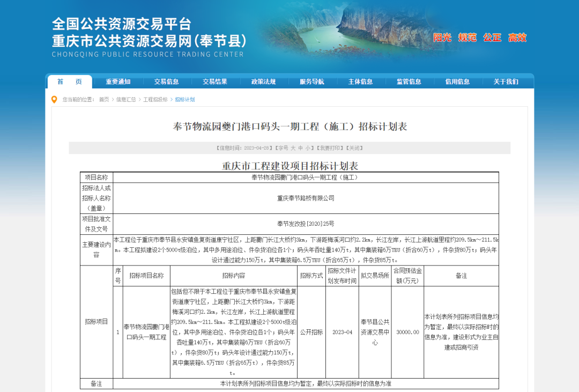Navigate to 服务导航

(x=312, y=82)
